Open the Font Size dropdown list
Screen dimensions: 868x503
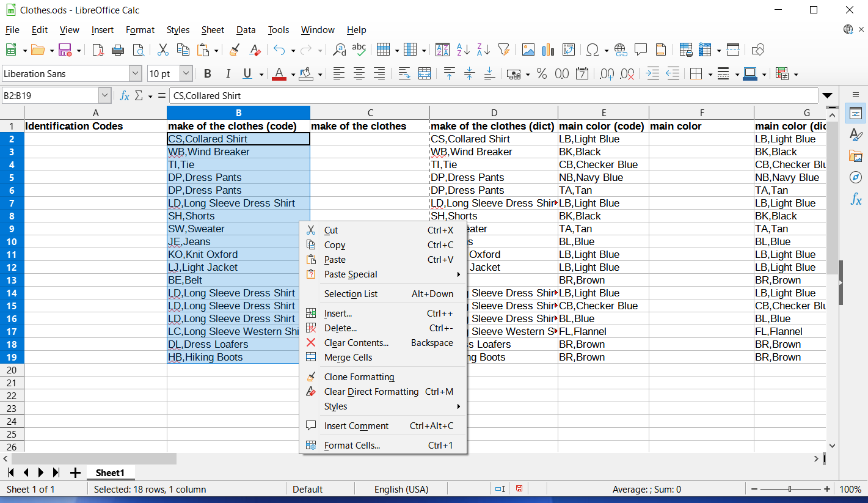coord(186,74)
